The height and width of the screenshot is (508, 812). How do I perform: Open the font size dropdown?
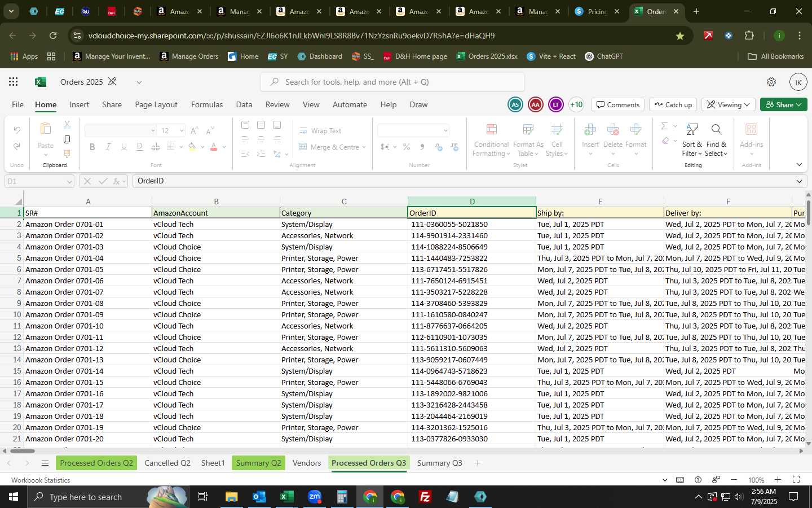(182, 130)
